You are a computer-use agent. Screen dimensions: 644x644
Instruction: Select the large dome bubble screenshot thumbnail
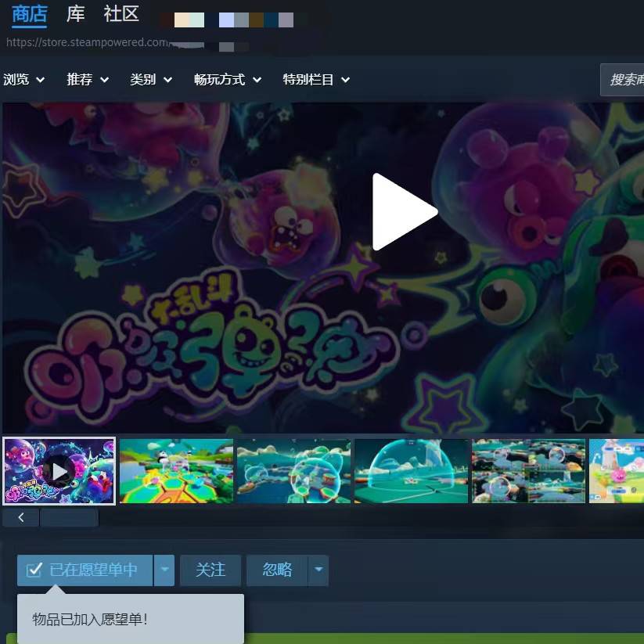click(x=411, y=471)
